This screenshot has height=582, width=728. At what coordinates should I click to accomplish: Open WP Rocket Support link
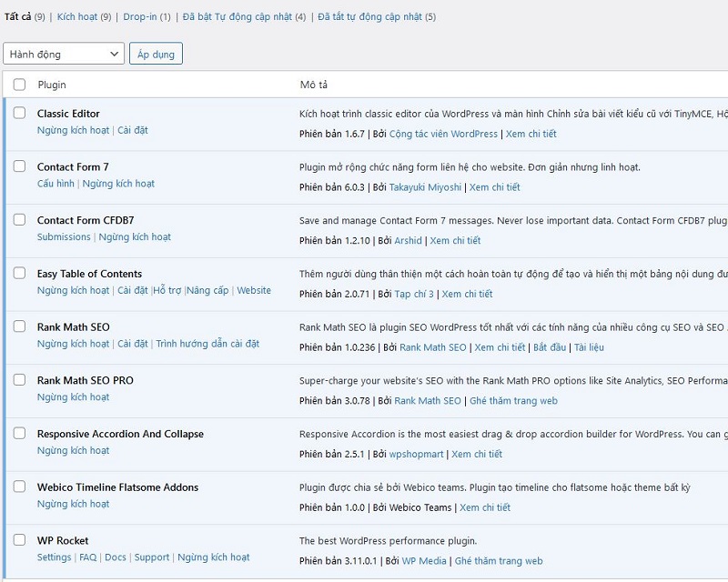tap(152, 557)
